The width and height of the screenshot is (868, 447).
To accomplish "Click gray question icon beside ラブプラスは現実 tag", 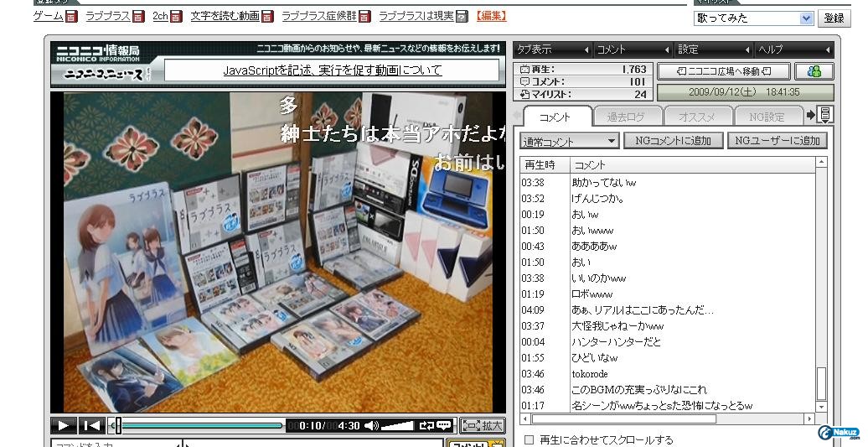I will point(462,17).
